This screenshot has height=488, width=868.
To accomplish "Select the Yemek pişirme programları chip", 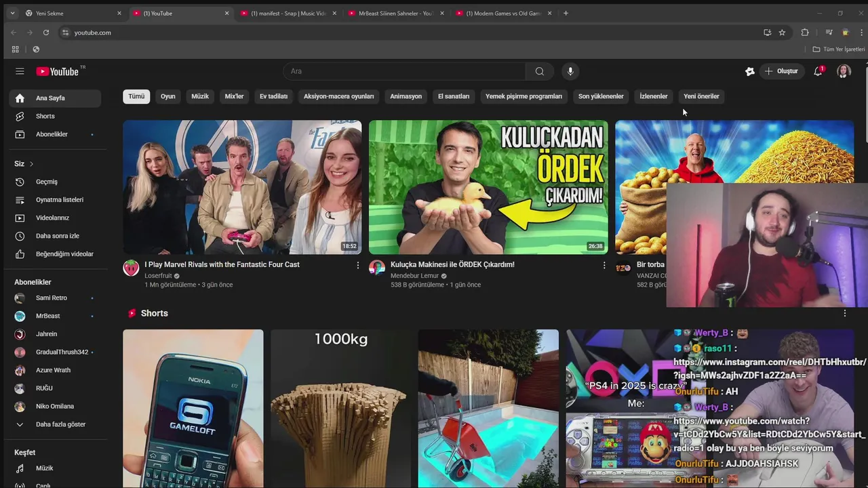I will click(x=524, y=96).
